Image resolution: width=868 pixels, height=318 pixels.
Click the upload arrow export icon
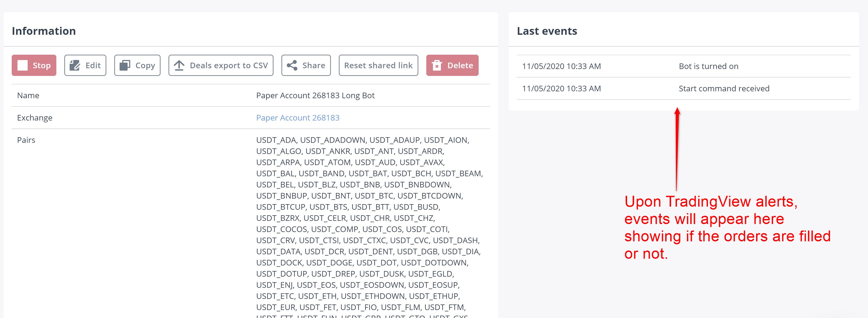[179, 65]
